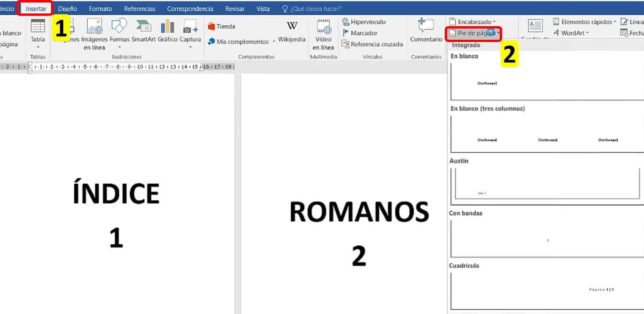Open Elementos rápidos dropdown

(584, 22)
